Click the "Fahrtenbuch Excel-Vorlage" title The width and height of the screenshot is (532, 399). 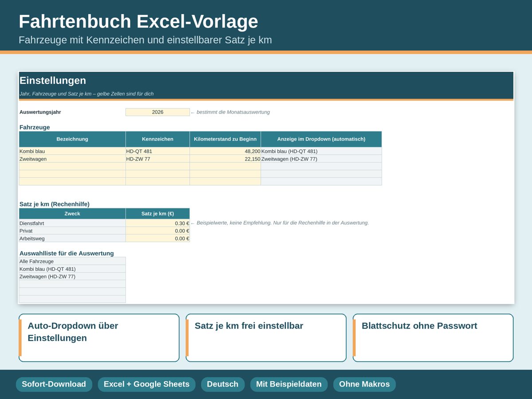point(138,22)
